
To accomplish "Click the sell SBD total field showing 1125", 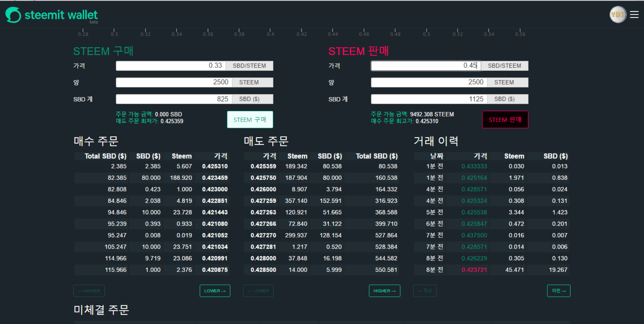I will pos(429,99).
